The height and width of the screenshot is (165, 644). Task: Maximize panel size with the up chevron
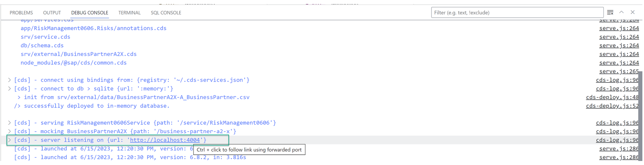[x=621, y=12]
